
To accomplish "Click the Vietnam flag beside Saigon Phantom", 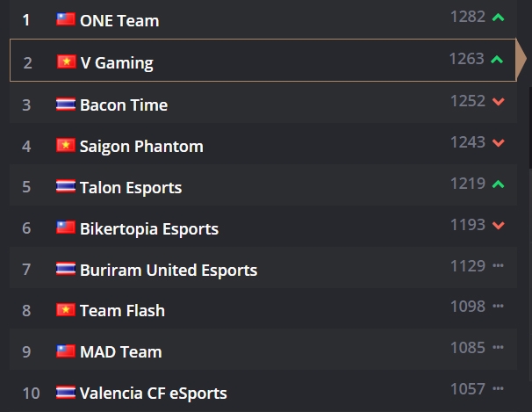I will tap(66, 145).
